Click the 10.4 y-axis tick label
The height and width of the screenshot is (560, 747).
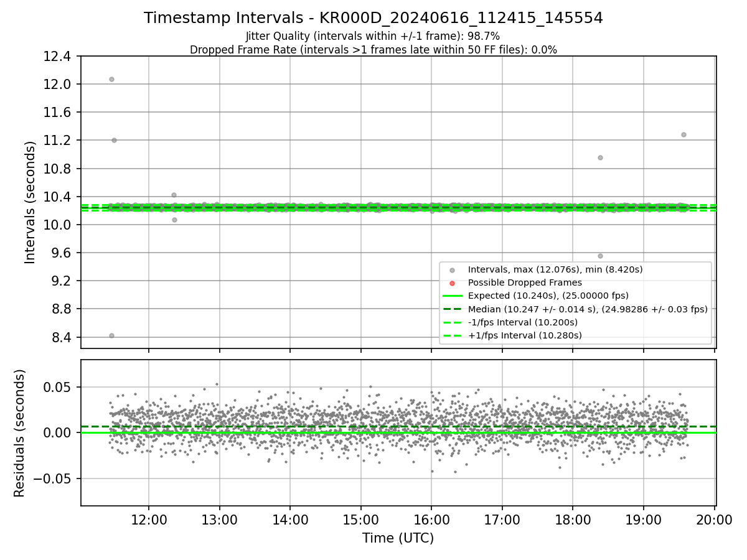coord(59,197)
